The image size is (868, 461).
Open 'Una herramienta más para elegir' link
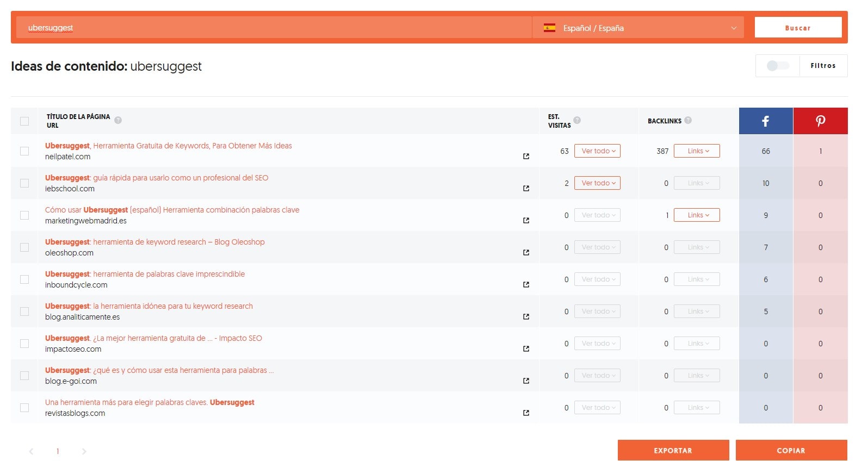click(150, 402)
